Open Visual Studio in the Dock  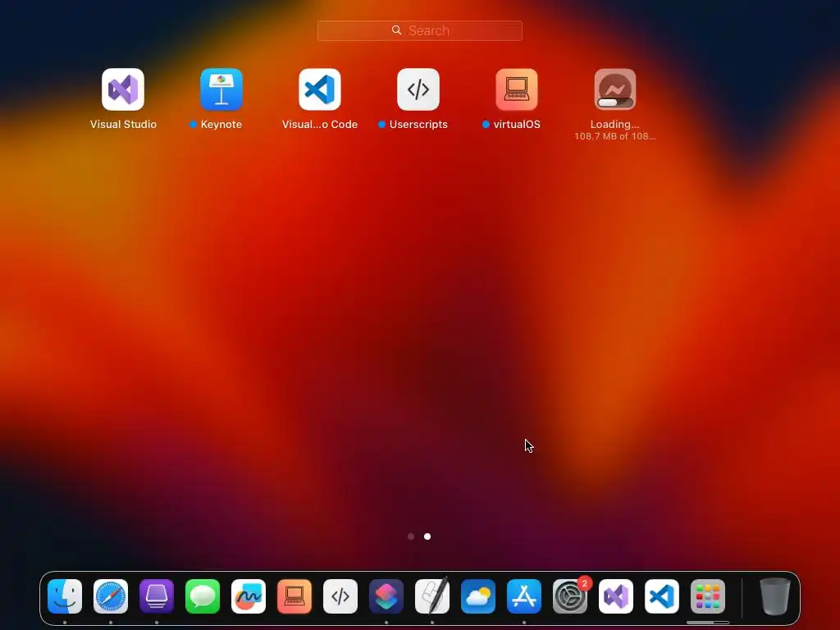tap(616, 596)
